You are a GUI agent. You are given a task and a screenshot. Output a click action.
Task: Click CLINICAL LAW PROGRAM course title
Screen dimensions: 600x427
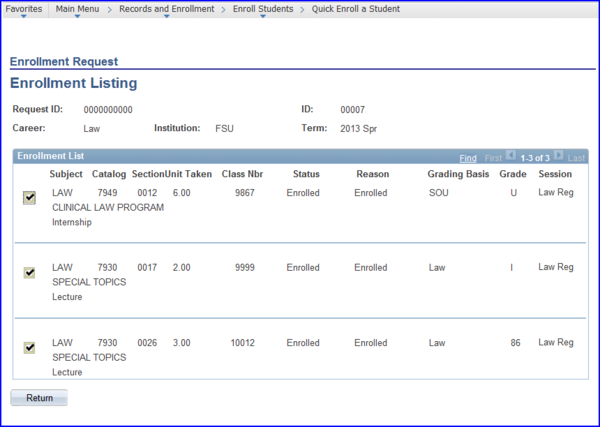pos(108,207)
